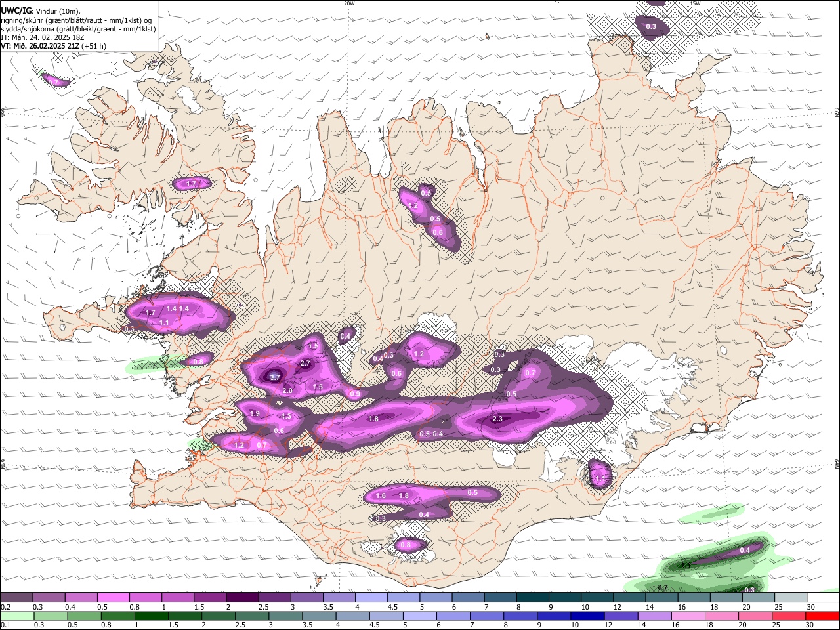Click the 0.9 precipitation value on the map

click(x=355, y=394)
